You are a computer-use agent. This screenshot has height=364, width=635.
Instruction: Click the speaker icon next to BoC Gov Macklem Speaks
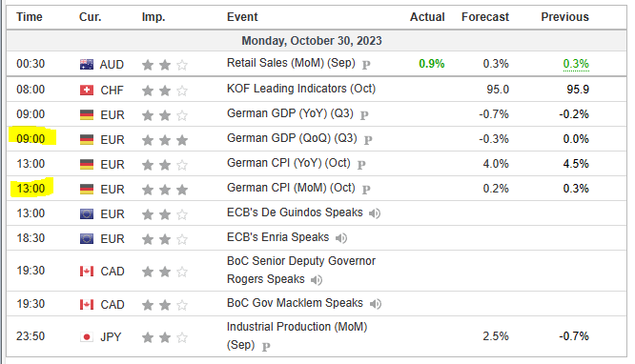(x=376, y=304)
